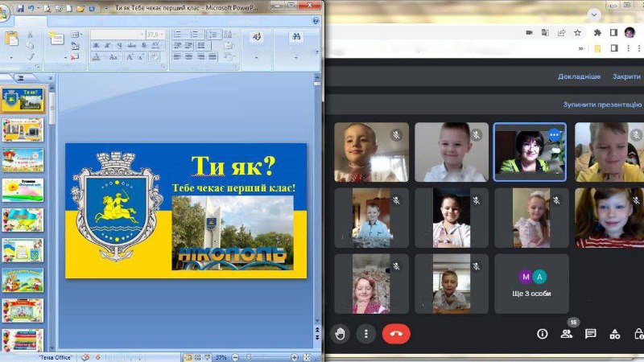Open the Meet chat panel
644x362 pixels.
(x=591, y=334)
